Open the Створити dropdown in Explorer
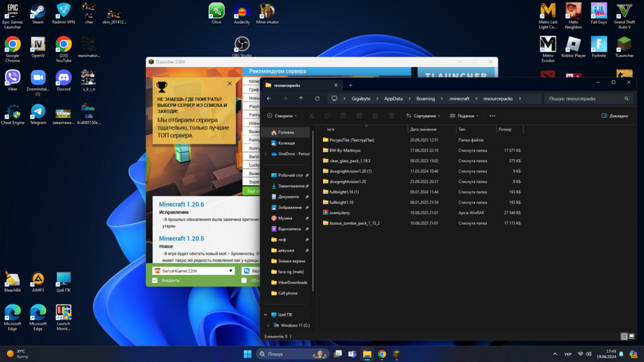The height and width of the screenshot is (362, 644). (282, 116)
